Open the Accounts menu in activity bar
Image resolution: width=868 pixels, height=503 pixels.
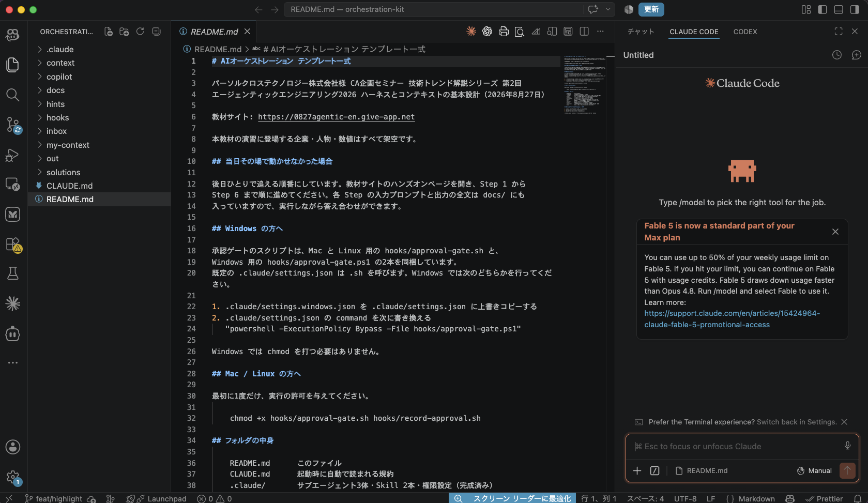point(12,447)
